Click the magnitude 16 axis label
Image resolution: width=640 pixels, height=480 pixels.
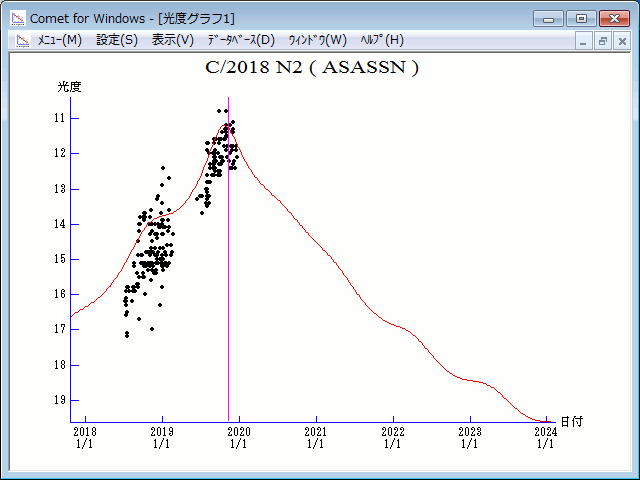(x=60, y=294)
